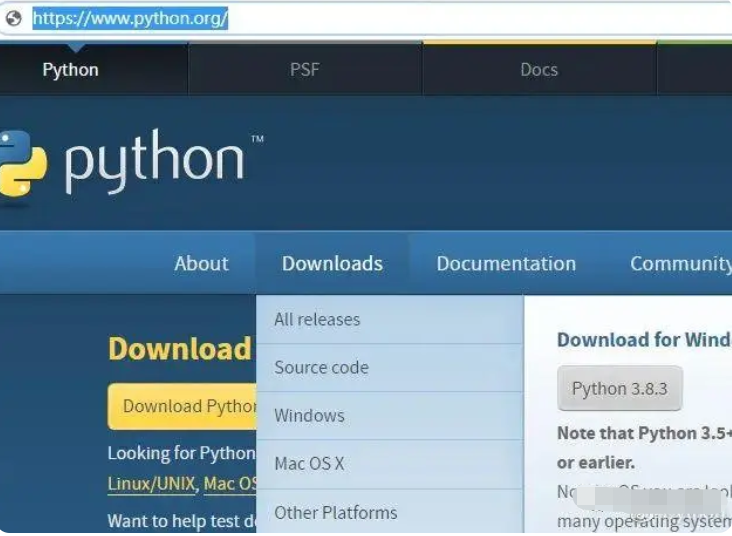Choose Other Platforms from Downloads menu
The height and width of the screenshot is (536, 732).
[x=389, y=512]
